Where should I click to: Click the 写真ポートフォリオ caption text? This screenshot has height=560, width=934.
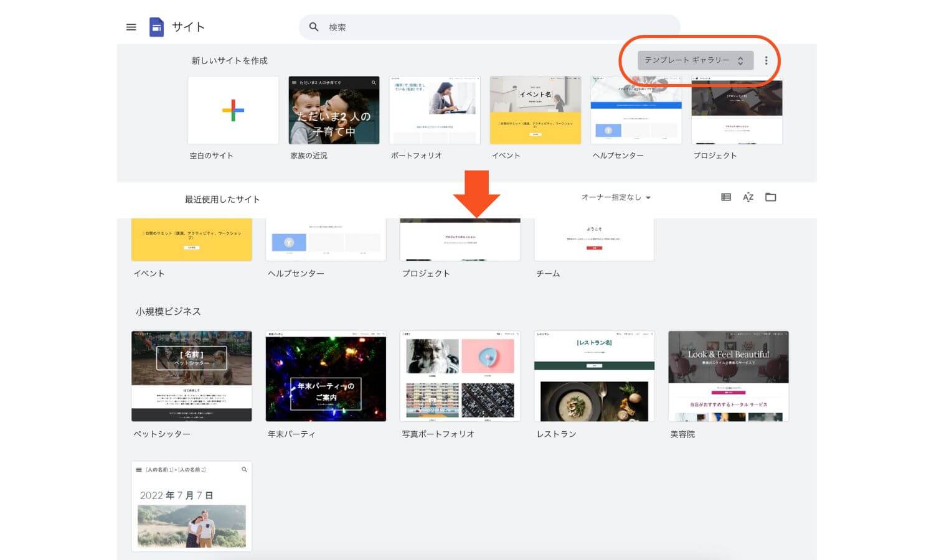click(438, 434)
